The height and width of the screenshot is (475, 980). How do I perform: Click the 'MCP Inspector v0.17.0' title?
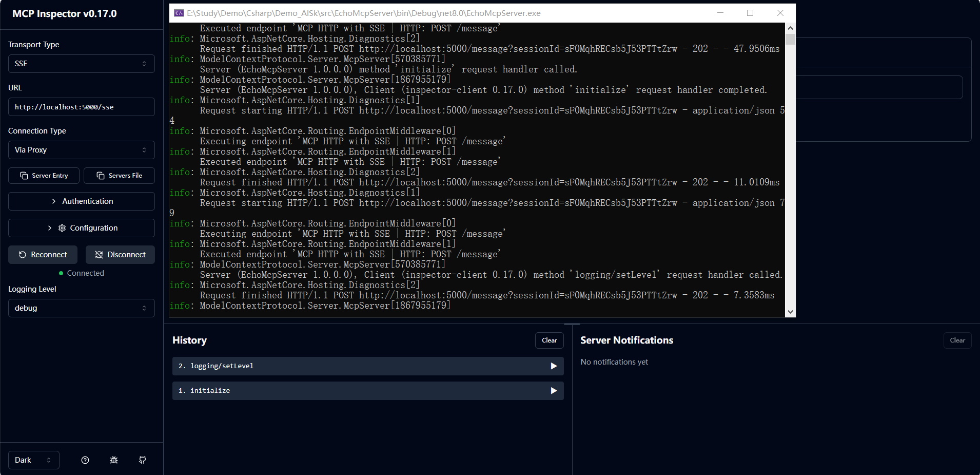click(65, 14)
